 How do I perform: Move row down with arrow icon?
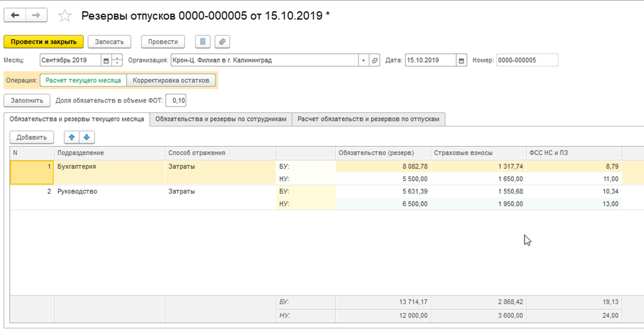click(x=86, y=137)
